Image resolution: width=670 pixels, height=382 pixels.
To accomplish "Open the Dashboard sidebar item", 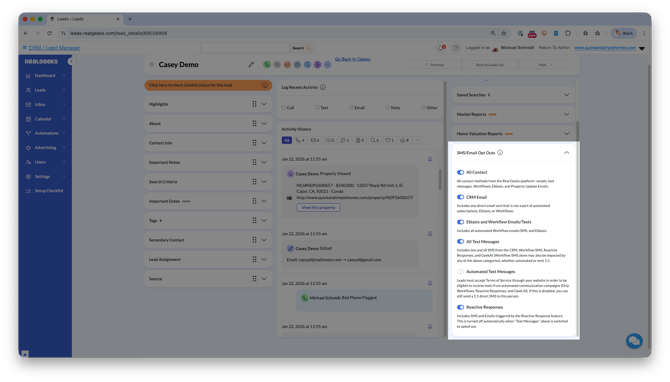I will click(x=45, y=76).
